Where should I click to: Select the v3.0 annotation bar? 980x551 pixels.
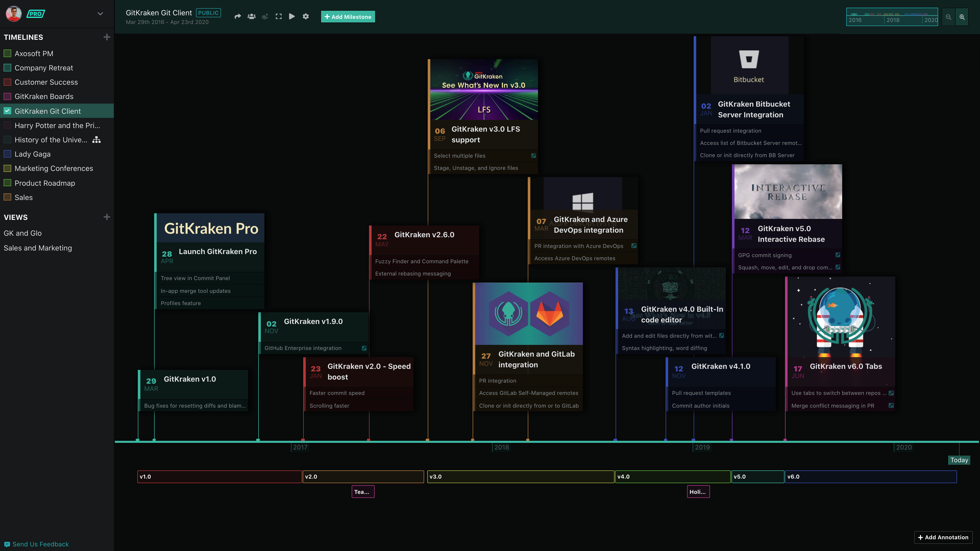tap(520, 477)
